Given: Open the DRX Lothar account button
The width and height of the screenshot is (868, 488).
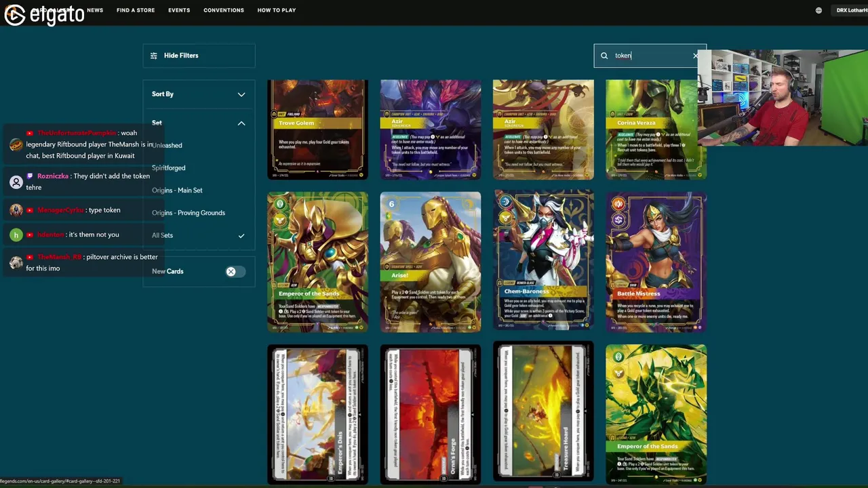Looking at the screenshot, I should click(852, 10).
